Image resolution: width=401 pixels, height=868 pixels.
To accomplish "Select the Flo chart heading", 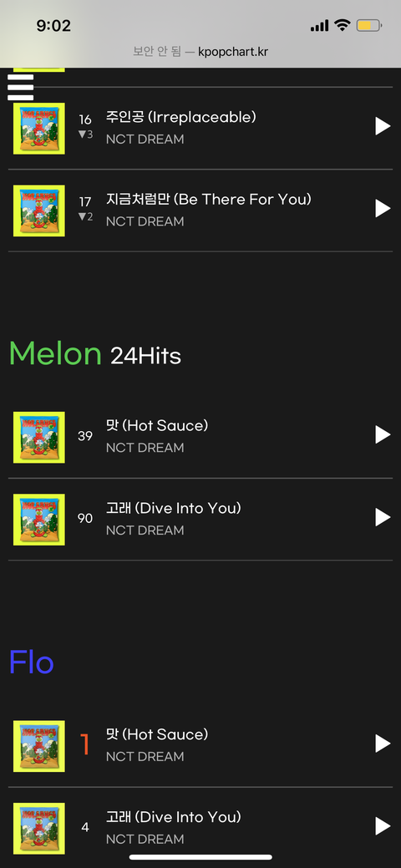I will (x=32, y=662).
